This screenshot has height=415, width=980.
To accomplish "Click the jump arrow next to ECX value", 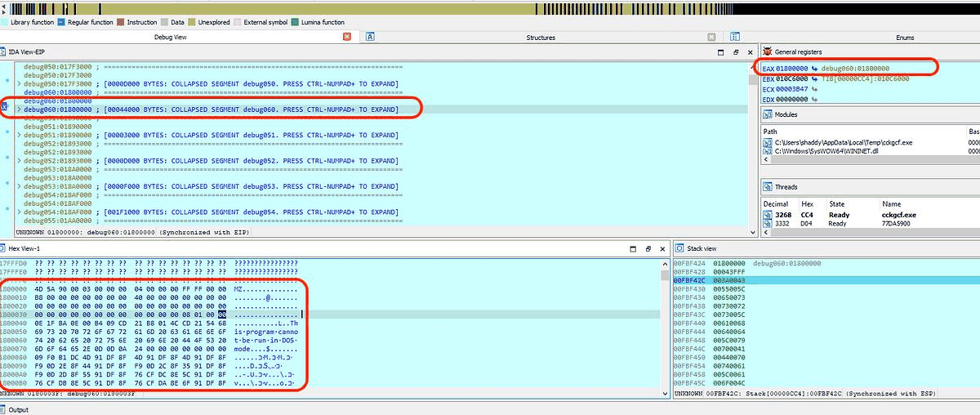I will pyautogui.click(x=814, y=89).
